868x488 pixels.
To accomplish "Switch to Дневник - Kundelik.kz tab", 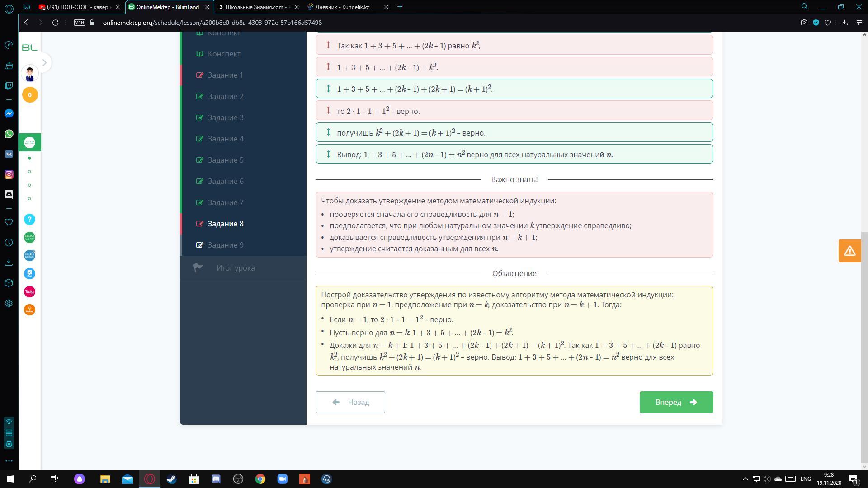I will pyautogui.click(x=342, y=7).
